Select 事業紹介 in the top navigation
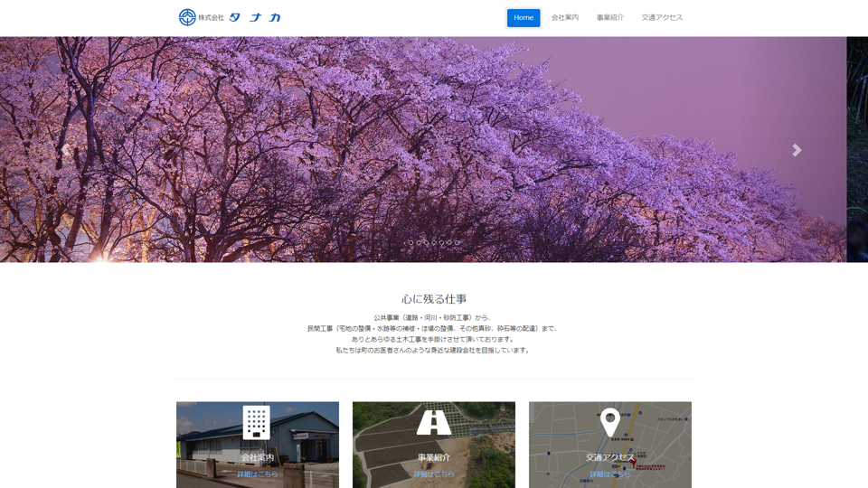This screenshot has height=488, width=868. point(610,17)
